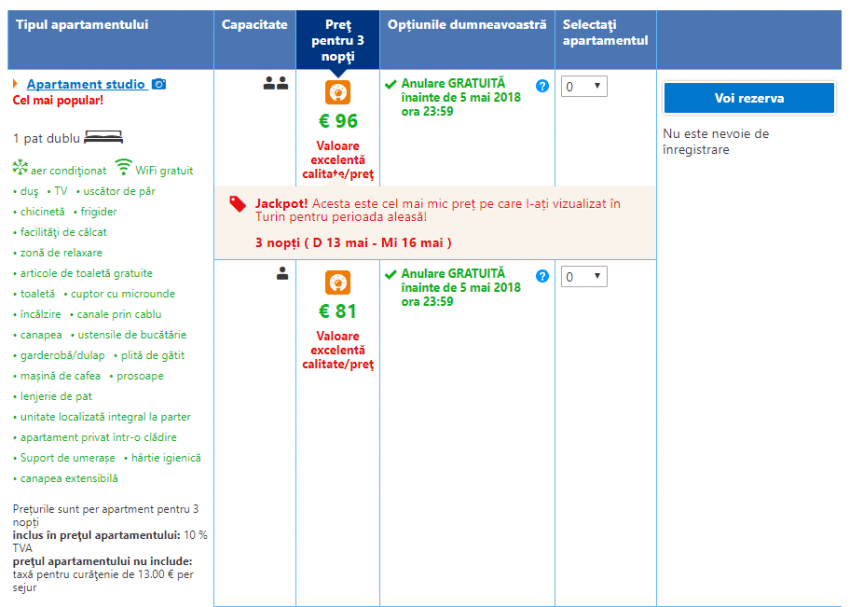Click the green WiFi gratuit icon
This screenshot has width=850, height=607.
(123, 169)
